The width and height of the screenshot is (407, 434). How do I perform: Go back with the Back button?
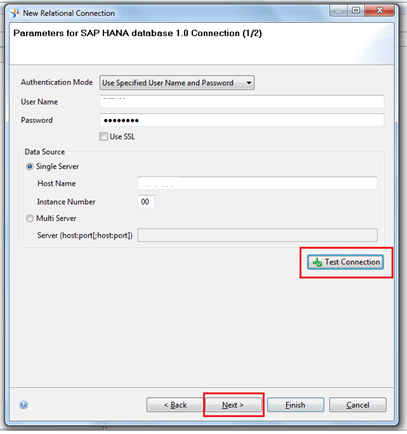(x=175, y=405)
